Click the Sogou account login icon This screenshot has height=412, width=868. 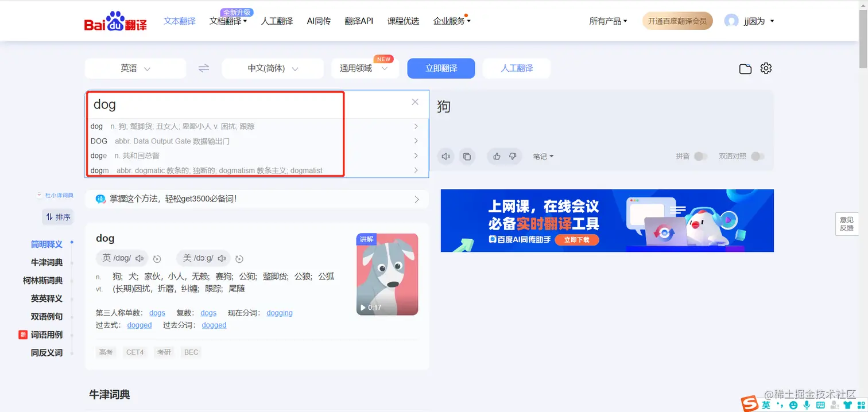834,405
